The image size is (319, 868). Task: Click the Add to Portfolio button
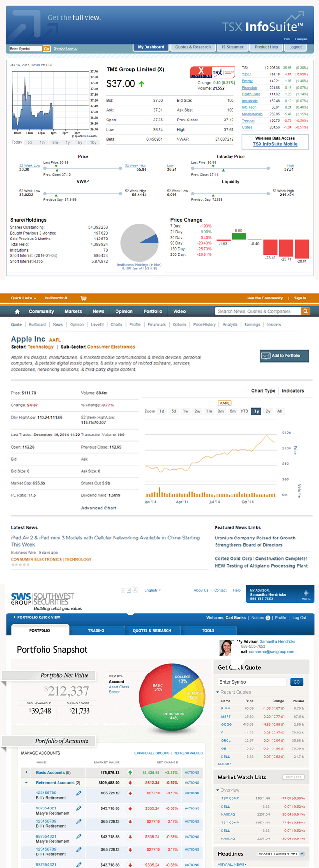pos(284,356)
